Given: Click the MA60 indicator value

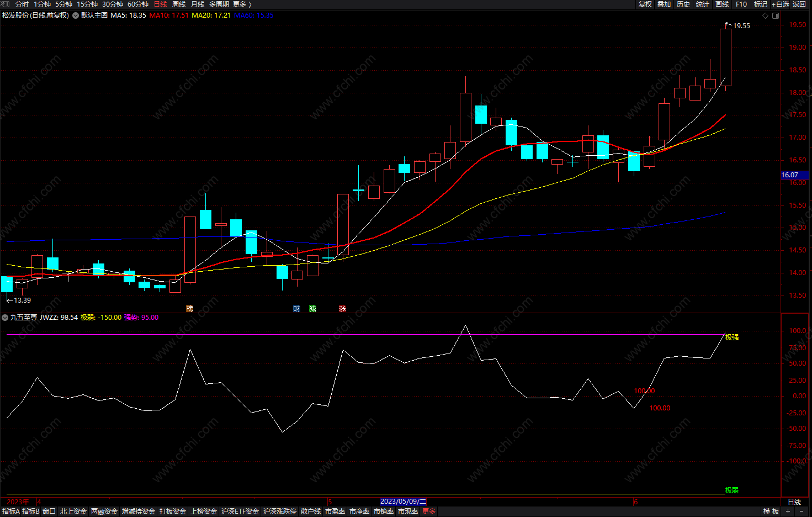Looking at the screenshot, I should coord(254,15).
